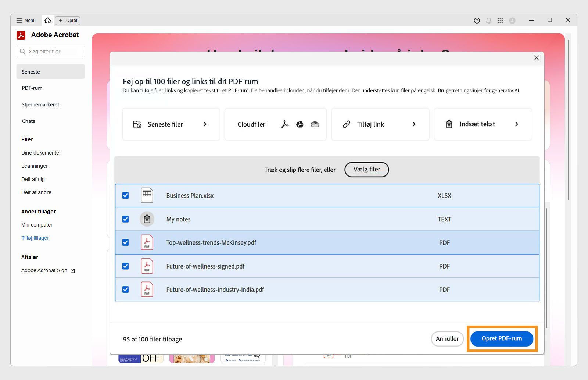Open the app grid launcher icon

click(500, 21)
